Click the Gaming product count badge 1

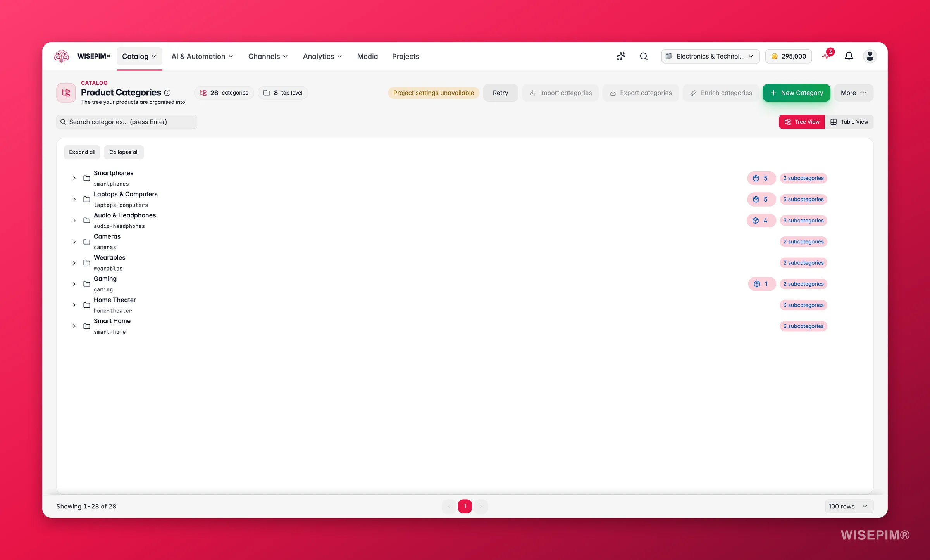[762, 284]
